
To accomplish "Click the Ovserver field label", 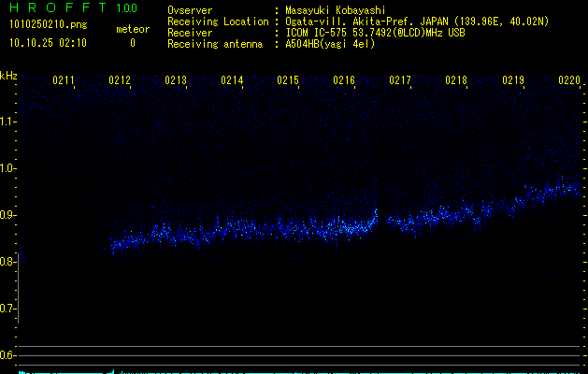I will pyautogui.click(x=190, y=10).
